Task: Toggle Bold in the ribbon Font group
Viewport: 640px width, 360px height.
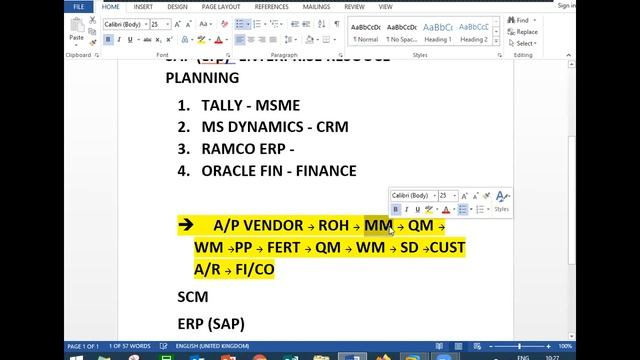Action: (x=108, y=40)
